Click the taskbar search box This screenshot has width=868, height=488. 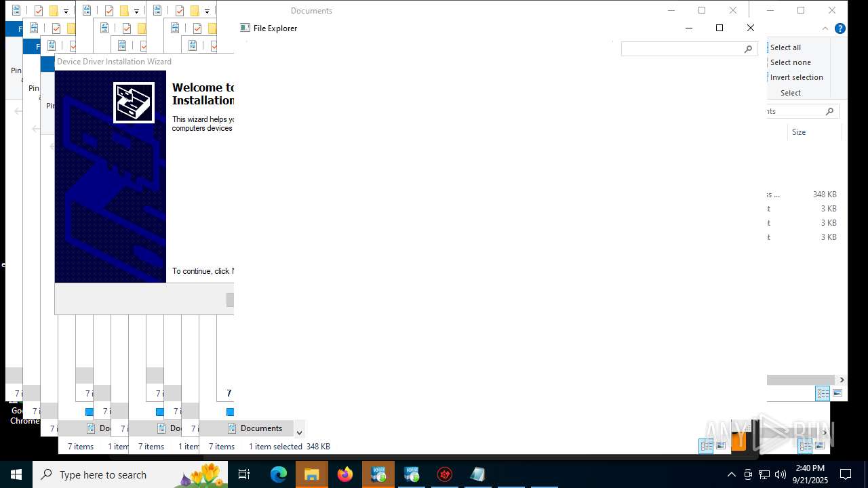[x=130, y=474]
